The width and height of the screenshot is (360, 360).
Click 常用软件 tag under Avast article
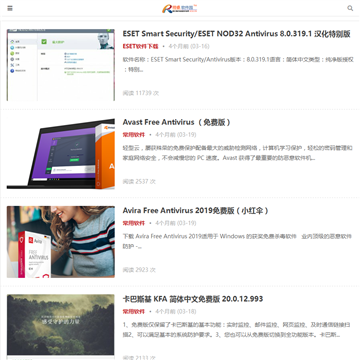pyautogui.click(x=134, y=135)
